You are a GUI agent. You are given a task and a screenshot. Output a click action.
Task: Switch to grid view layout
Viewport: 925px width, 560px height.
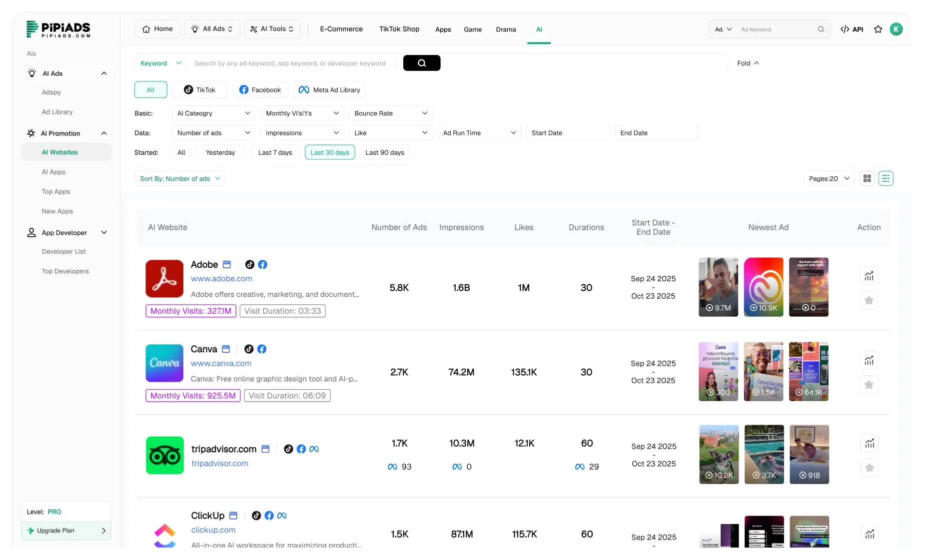868,178
